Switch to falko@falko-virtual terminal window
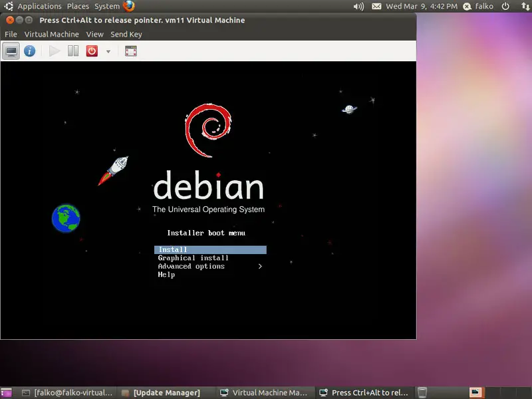 click(67, 392)
